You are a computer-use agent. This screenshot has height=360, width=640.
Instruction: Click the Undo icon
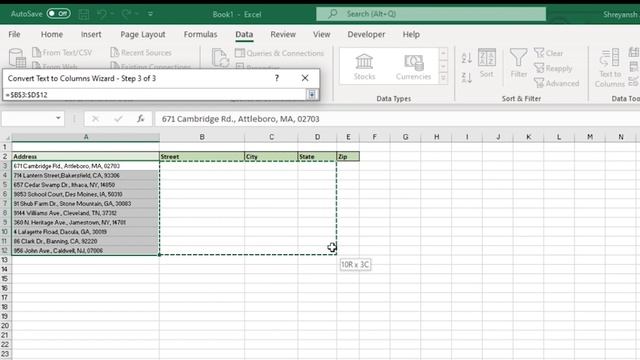pos(102,14)
